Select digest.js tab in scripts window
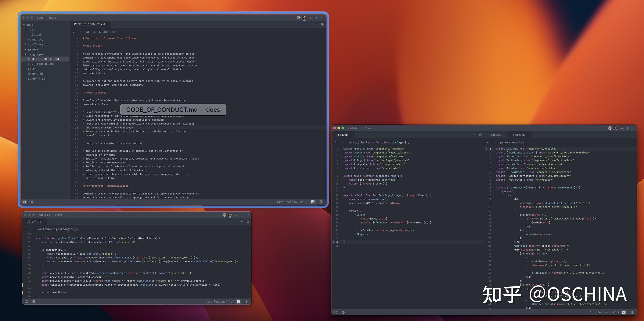Image resolution: width=644 pixels, height=321 pixels. click(34, 221)
